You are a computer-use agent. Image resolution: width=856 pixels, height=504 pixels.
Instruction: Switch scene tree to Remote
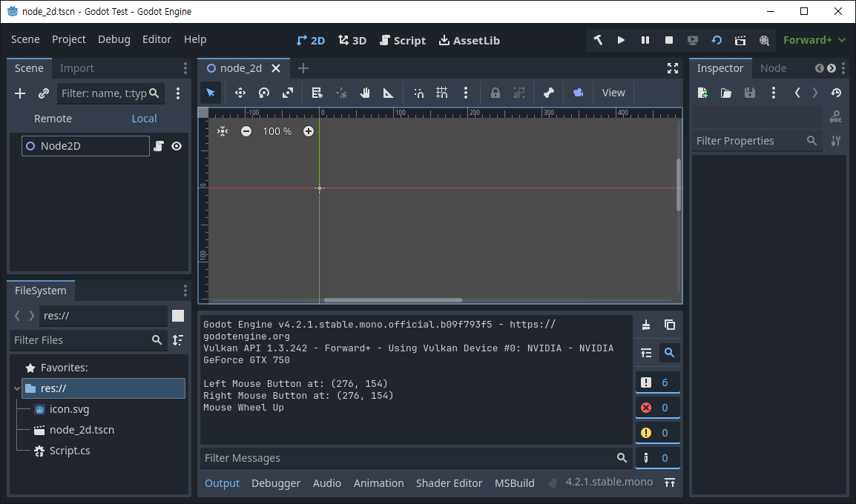(53, 119)
